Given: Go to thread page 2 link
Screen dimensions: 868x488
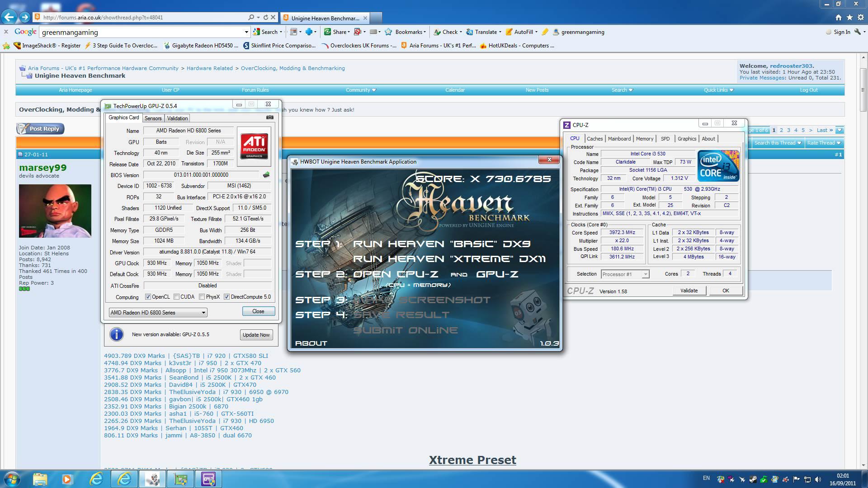Looking at the screenshot, I should (x=781, y=130).
